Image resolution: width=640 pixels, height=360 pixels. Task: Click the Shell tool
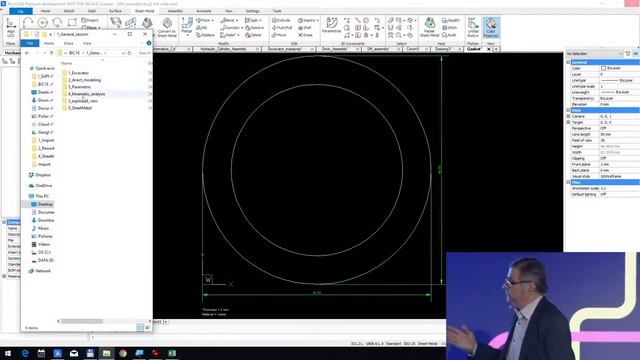pos(304,28)
